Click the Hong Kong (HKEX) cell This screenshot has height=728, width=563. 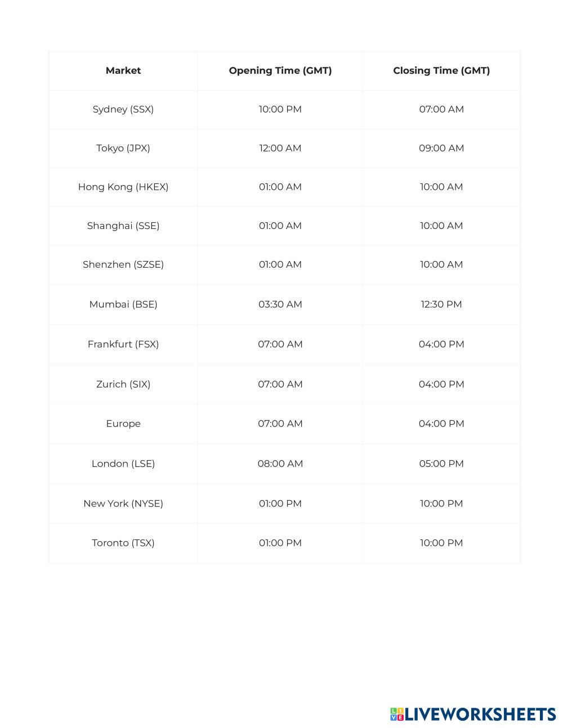tap(123, 187)
